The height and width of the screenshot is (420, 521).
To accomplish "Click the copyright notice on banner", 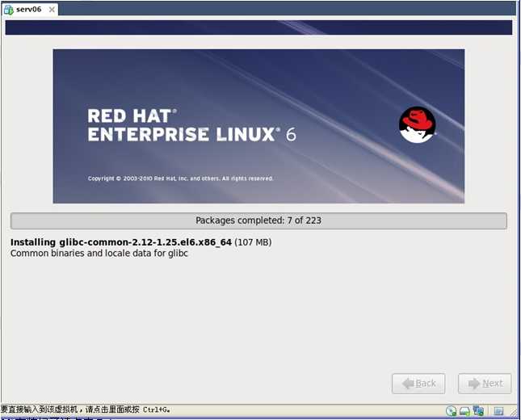I will coord(180,178).
